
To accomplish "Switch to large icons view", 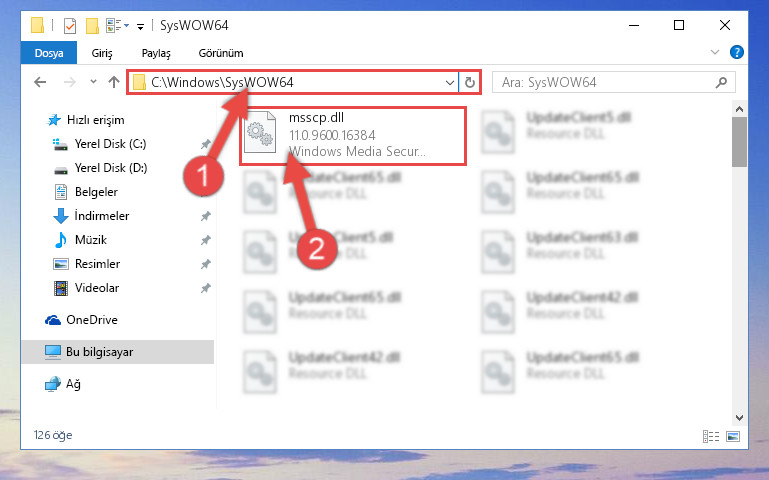I will (733, 436).
